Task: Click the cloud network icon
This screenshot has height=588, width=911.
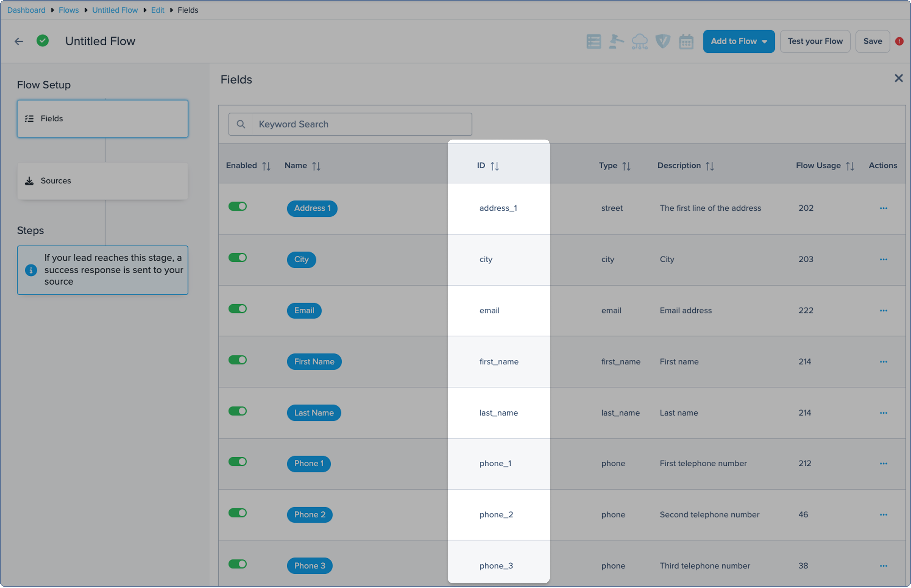Action: pos(640,42)
